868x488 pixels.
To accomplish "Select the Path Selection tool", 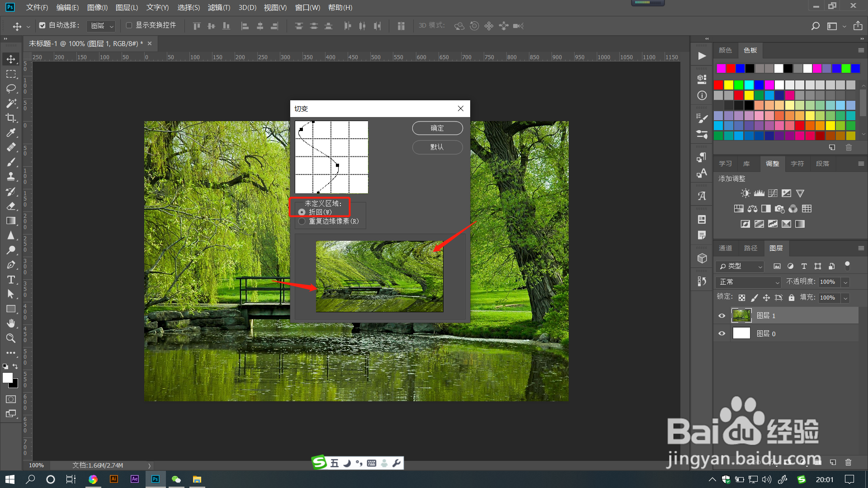I will coord(11,294).
